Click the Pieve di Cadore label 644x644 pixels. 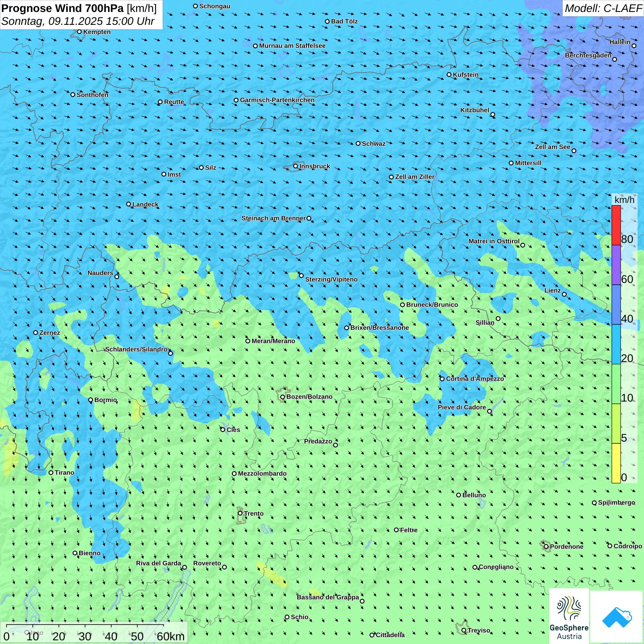tap(462, 407)
